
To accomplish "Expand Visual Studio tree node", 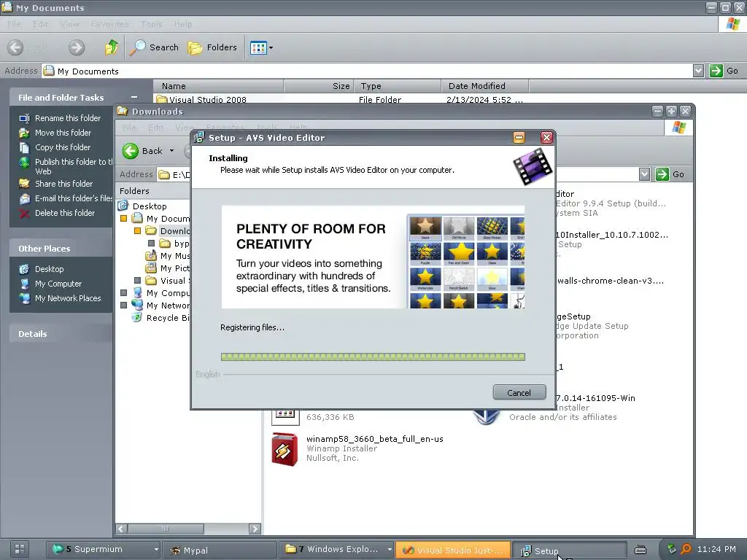I will click(x=137, y=281).
